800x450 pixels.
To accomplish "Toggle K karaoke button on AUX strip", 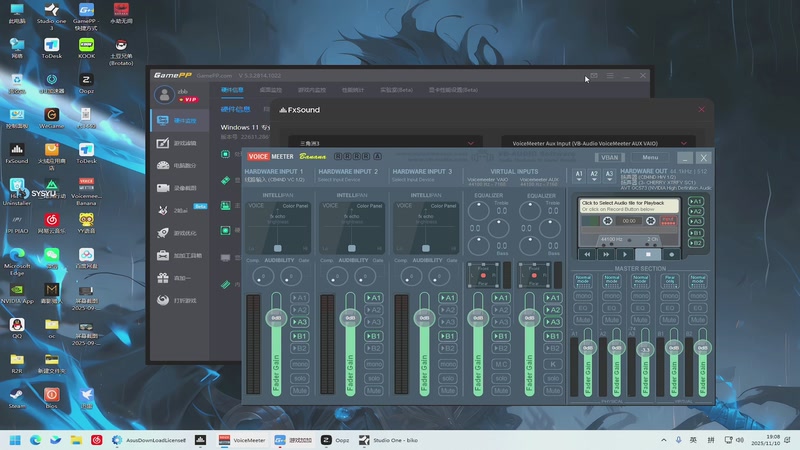I will [x=553, y=364].
